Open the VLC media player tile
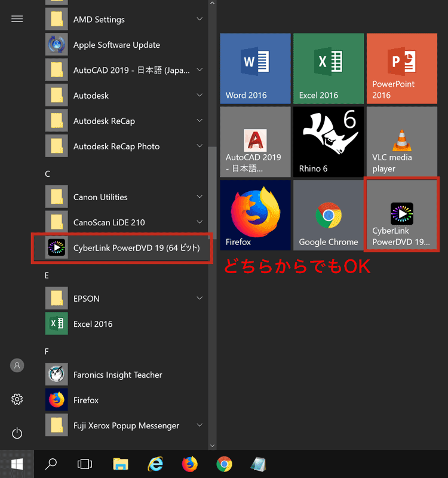The width and height of the screenshot is (448, 478). click(x=401, y=142)
